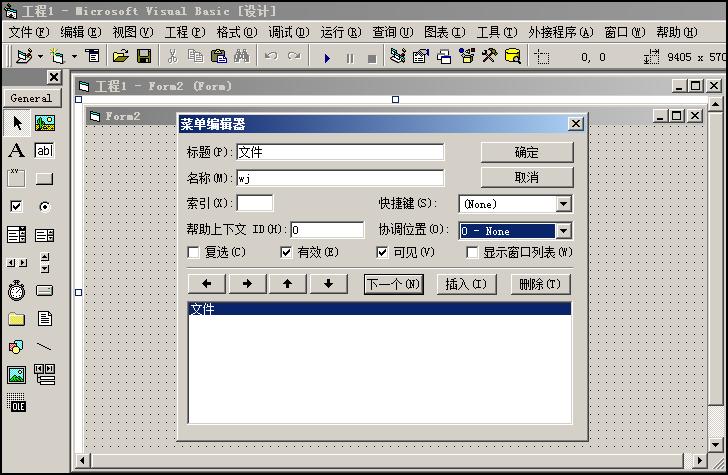Click the 删除(T) button
Image resolution: width=728 pixels, height=475 pixels.
click(540, 284)
